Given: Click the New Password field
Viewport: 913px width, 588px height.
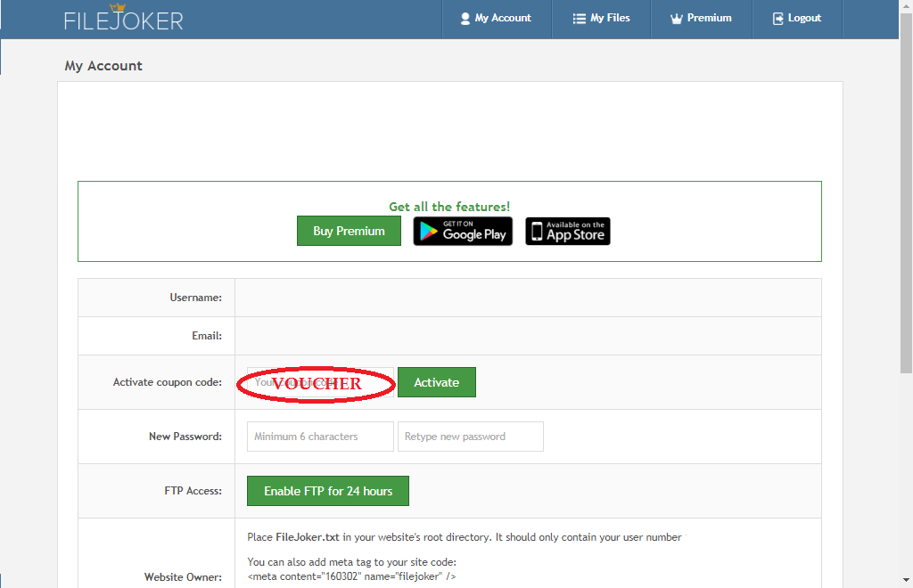Looking at the screenshot, I should click(x=320, y=437).
